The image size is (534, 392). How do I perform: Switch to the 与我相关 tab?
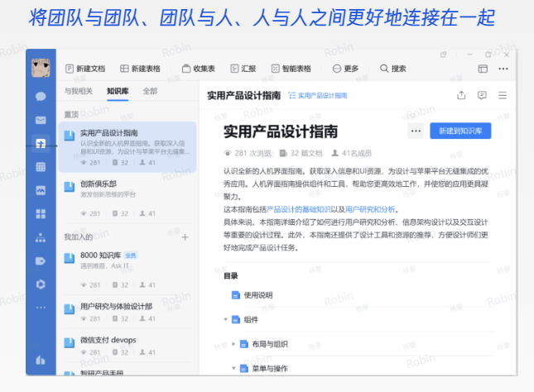coord(79,91)
